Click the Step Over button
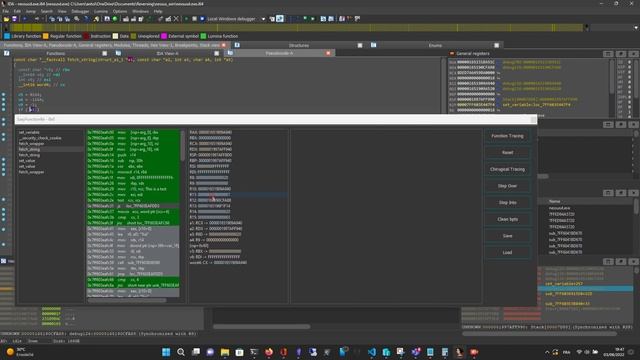Viewport: 640px width, 360px height. [x=507, y=186]
